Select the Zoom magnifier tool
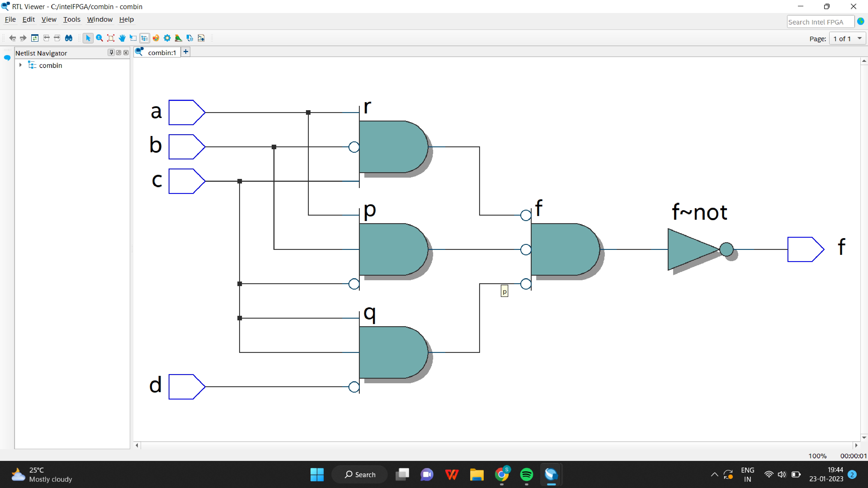Image resolution: width=868 pixels, height=488 pixels. [99, 38]
